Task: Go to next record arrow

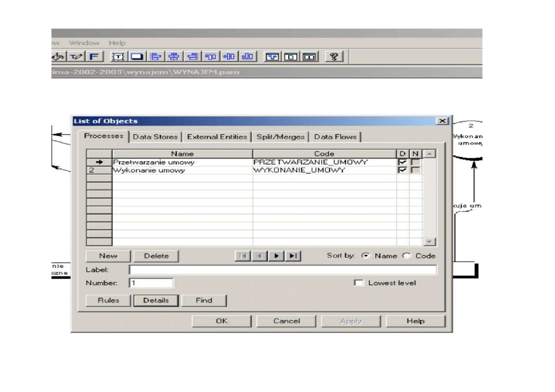Action: [x=276, y=256]
